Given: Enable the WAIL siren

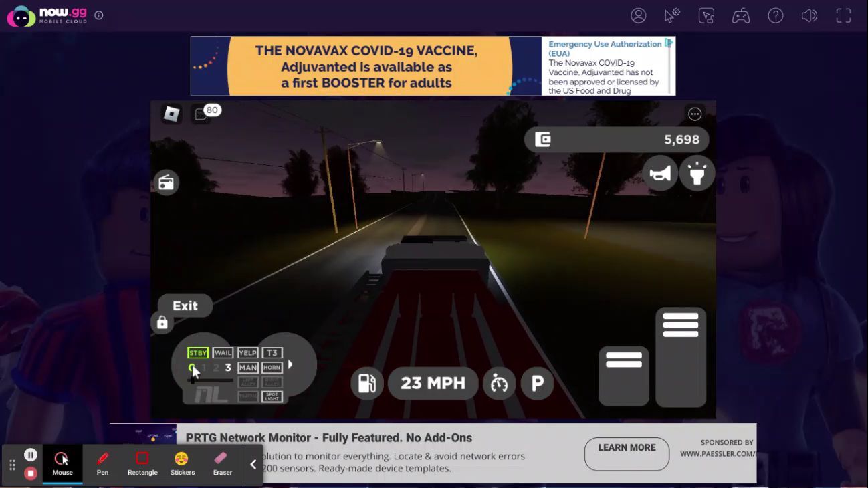Looking at the screenshot, I should click(223, 353).
